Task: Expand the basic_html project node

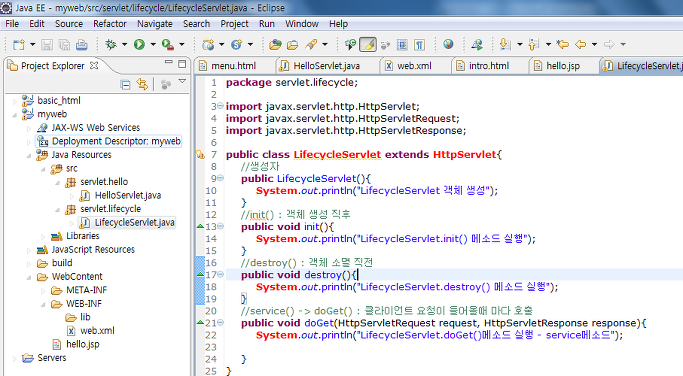Action: (x=15, y=101)
